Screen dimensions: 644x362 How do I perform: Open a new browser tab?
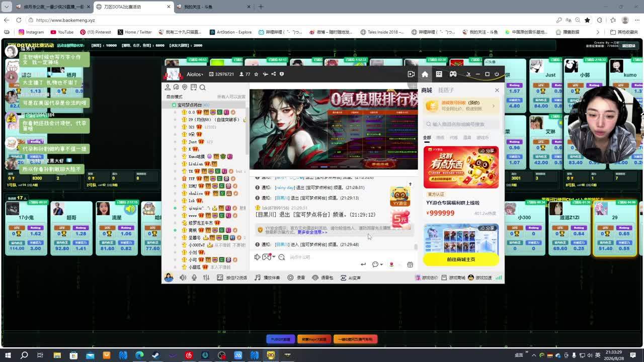261,7
